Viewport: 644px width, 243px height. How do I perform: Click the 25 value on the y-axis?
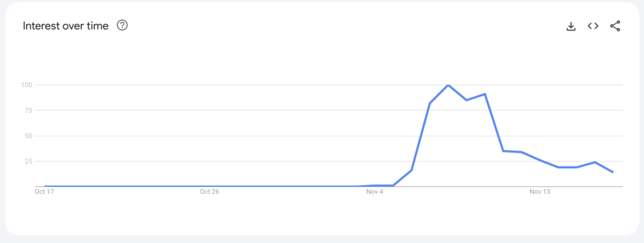click(28, 161)
